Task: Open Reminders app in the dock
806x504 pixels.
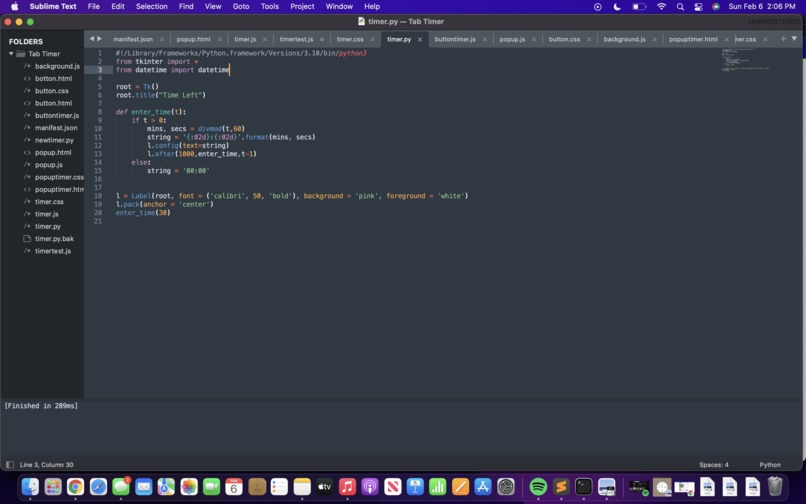Action: [279, 486]
